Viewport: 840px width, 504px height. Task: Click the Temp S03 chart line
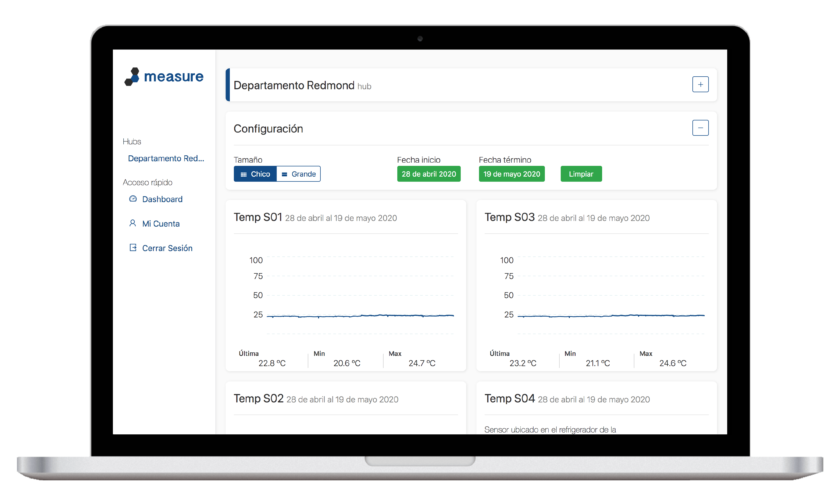(x=611, y=316)
